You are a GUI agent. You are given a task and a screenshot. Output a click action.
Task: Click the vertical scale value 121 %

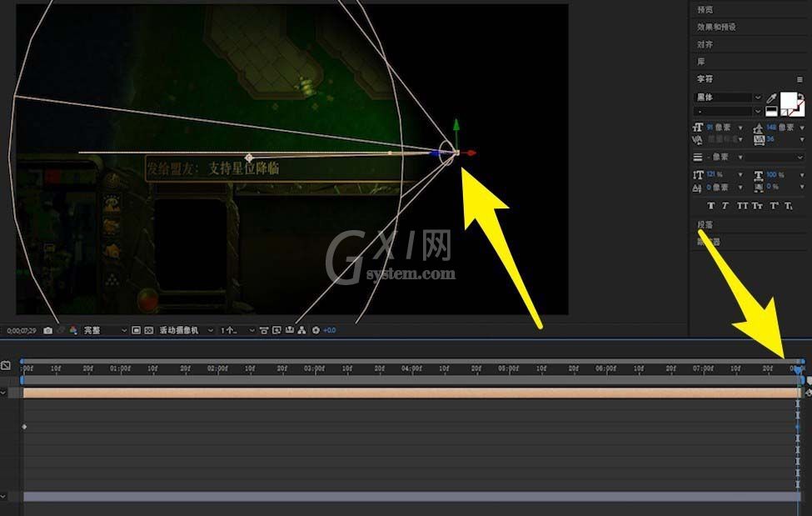pyautogui.click(x=715, y=175)
